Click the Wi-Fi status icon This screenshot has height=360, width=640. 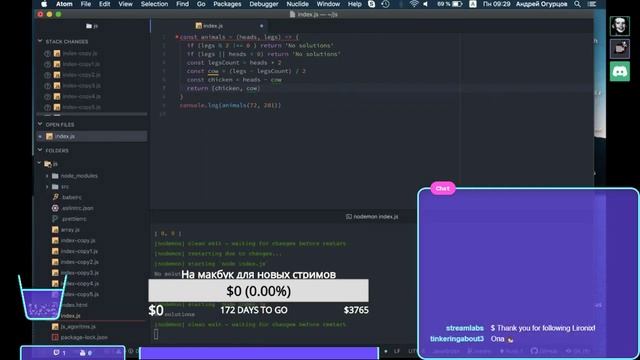coord(414,4)
